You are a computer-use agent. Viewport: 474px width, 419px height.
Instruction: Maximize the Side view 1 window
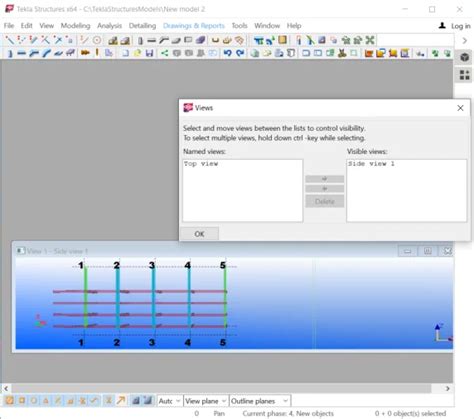[x=428, y=251]
